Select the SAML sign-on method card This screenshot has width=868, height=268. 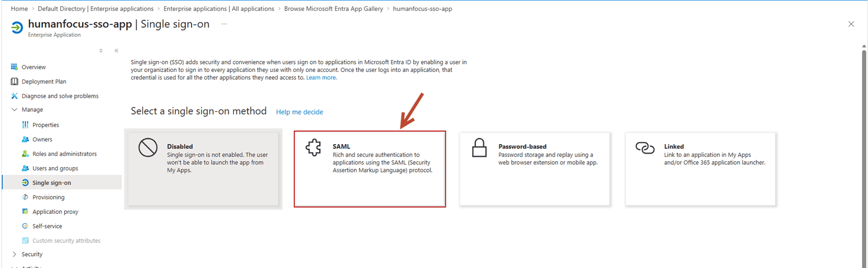click(x=370, y=169)
